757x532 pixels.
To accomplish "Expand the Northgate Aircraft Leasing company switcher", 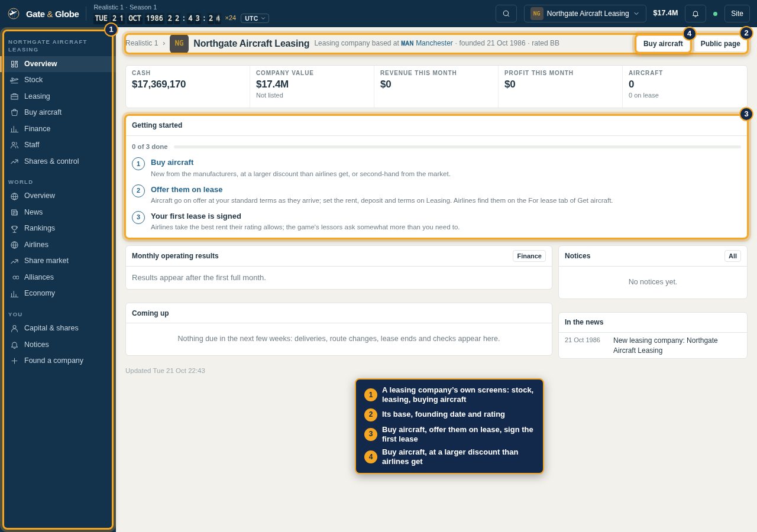I will click(585, 14).
